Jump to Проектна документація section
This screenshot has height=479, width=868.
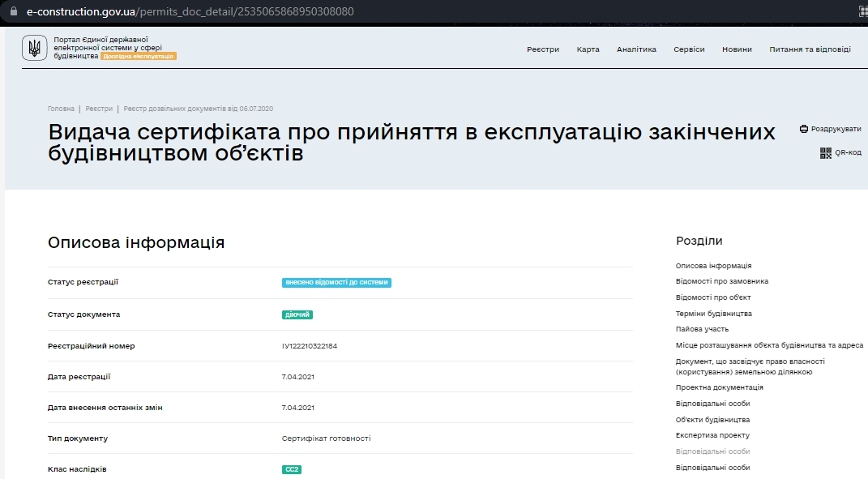(719, 387)
